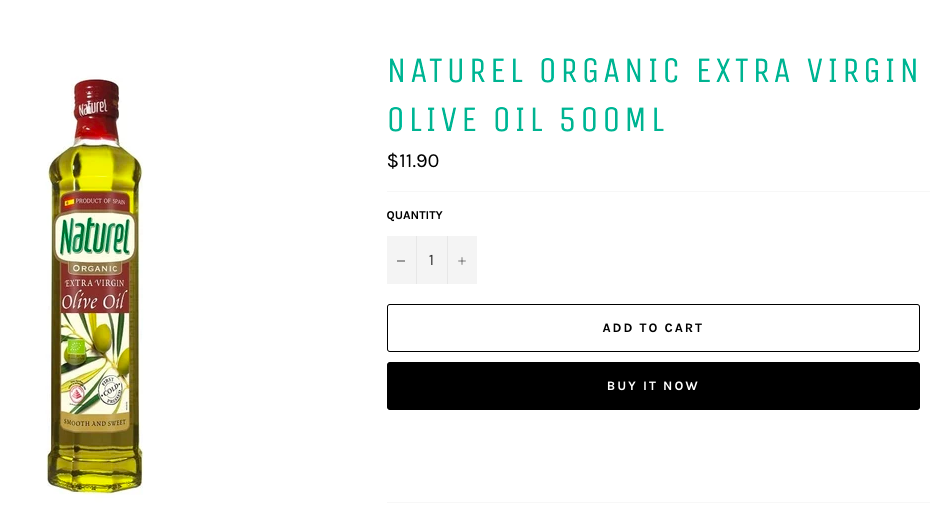Viewport: 939px width, 526px height.
Task: Click the Organic banner on the bottle
Action: (95, 268)
